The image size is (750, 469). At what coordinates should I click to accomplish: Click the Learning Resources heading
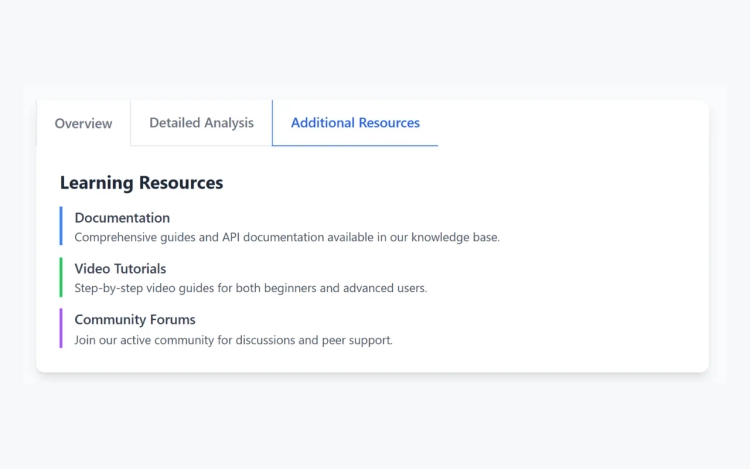(142, 183)
